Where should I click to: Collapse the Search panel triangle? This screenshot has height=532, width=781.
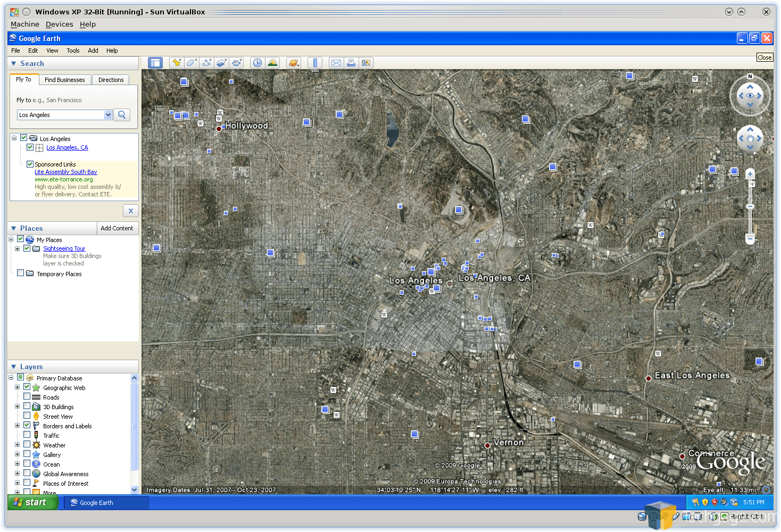(14, 63)
